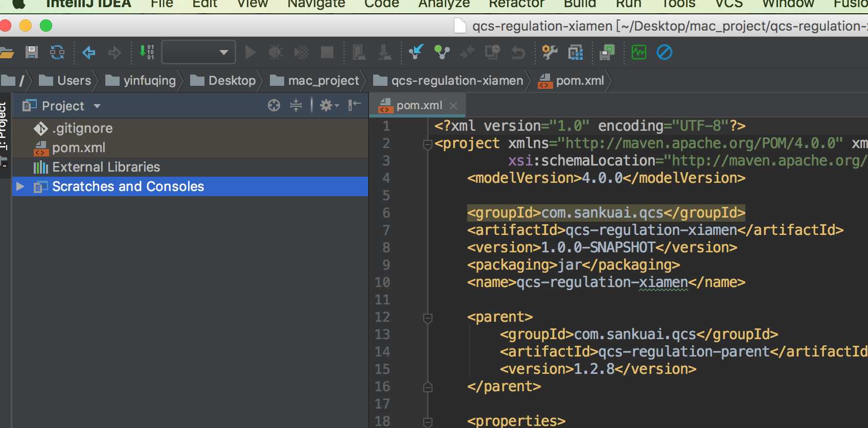Viewport: 868px width, 428px height.
Task: Click the mac_project breadcrumb
Action: click(315, 81)
